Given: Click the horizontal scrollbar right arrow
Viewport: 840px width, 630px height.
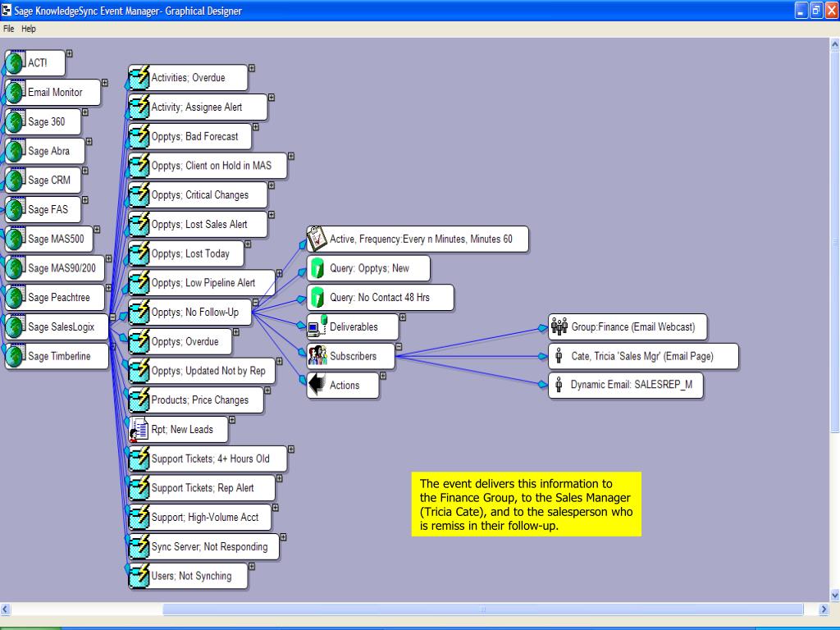Looking at the screenshot, I should coord(824,609).
